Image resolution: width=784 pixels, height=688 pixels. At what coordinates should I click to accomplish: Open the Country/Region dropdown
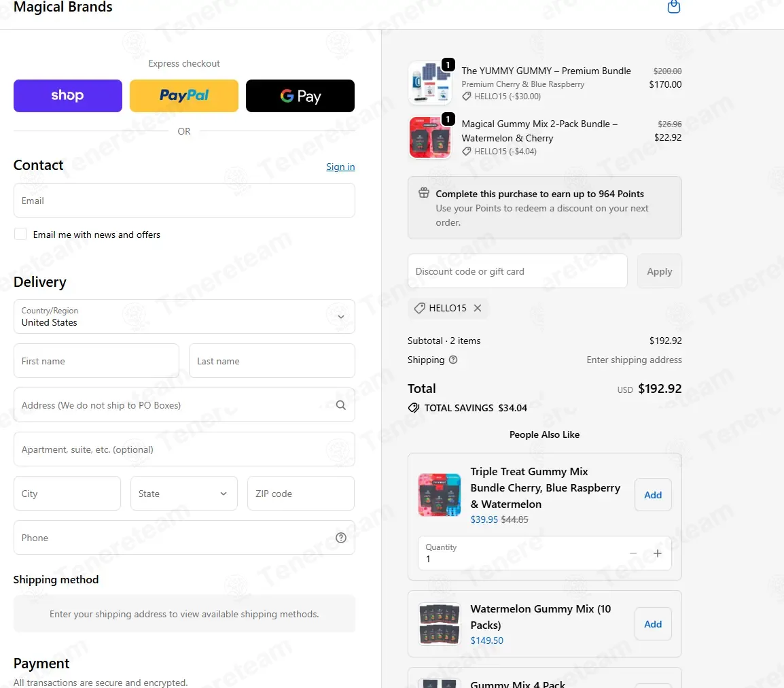point(184,317)
